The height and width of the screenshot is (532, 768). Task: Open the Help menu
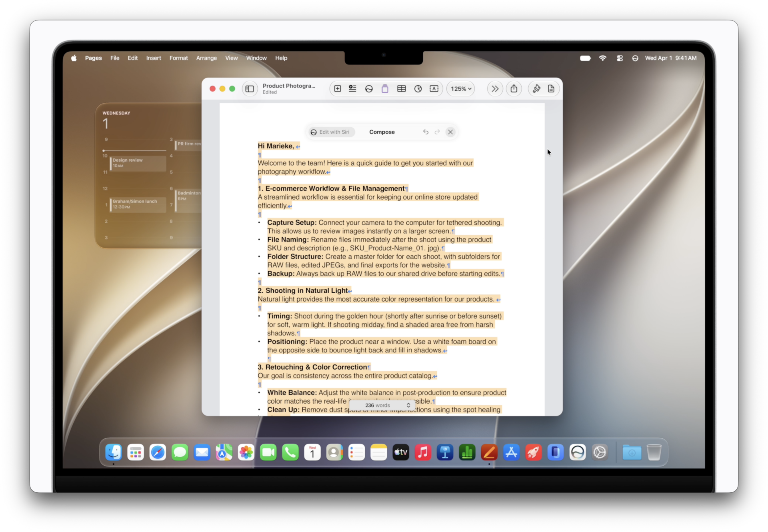(x=281, y=58)
